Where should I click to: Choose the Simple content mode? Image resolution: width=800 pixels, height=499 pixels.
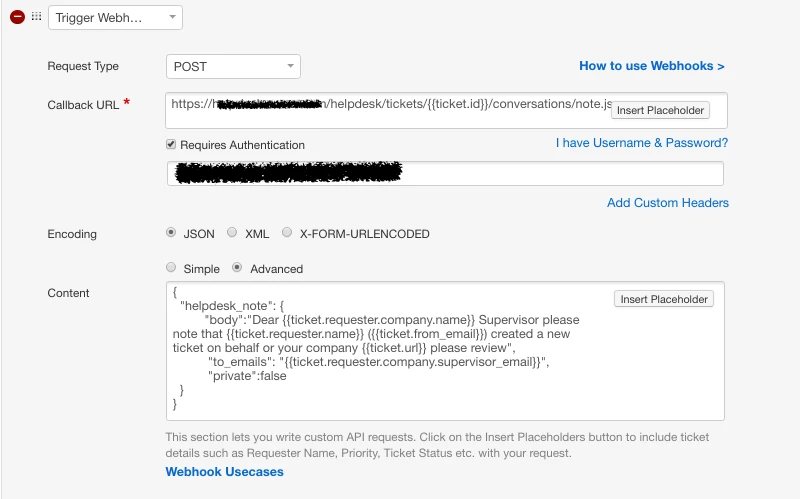pos(171,267)
